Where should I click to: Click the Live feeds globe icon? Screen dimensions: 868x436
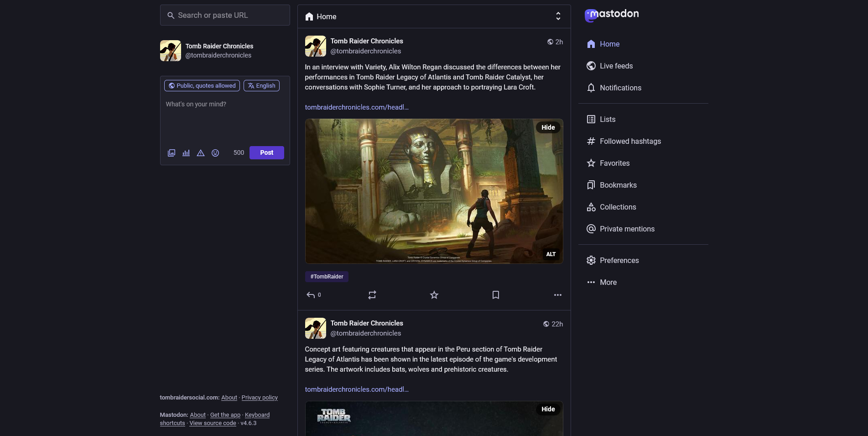pyautogui.click(x=591, y=66)
